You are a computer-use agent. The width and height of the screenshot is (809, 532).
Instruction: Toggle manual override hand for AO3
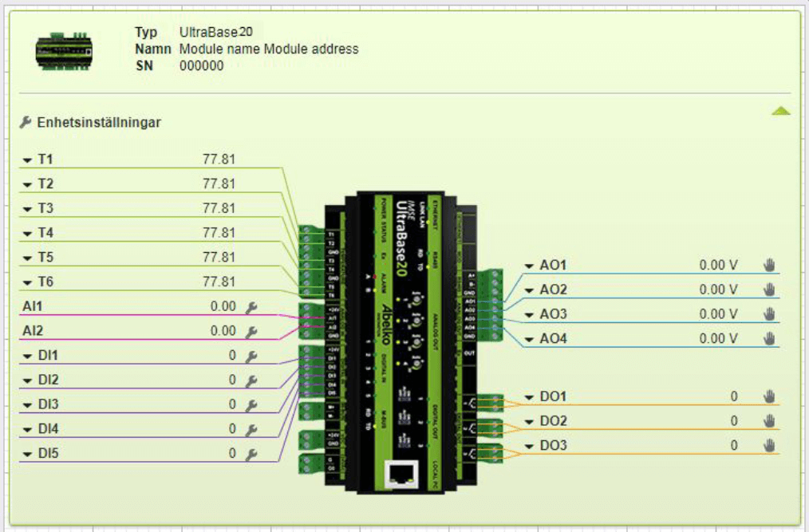coord(769,314)
